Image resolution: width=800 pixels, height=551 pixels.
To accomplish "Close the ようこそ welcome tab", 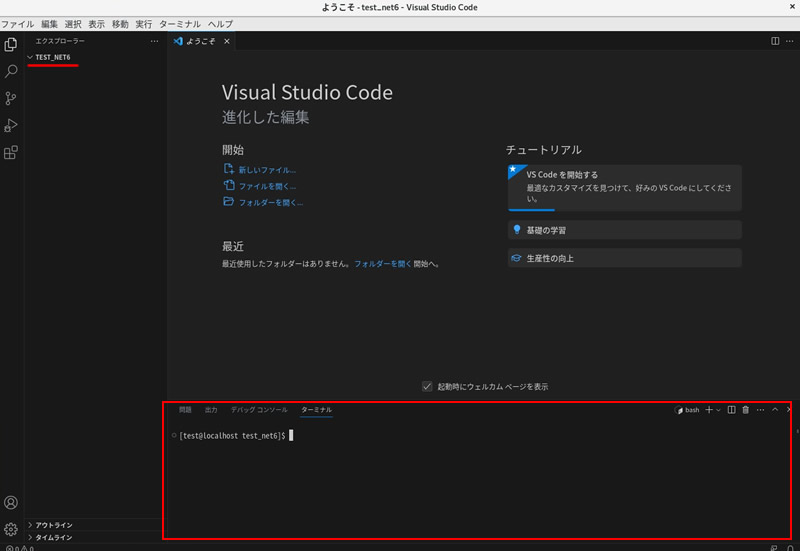I will pyautogui.click(x=227, y=41).
